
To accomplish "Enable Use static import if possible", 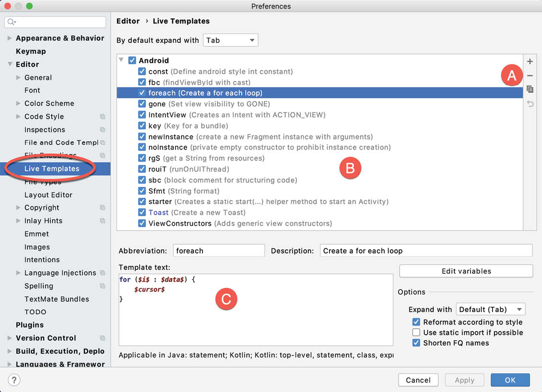I will click(416, 333).
